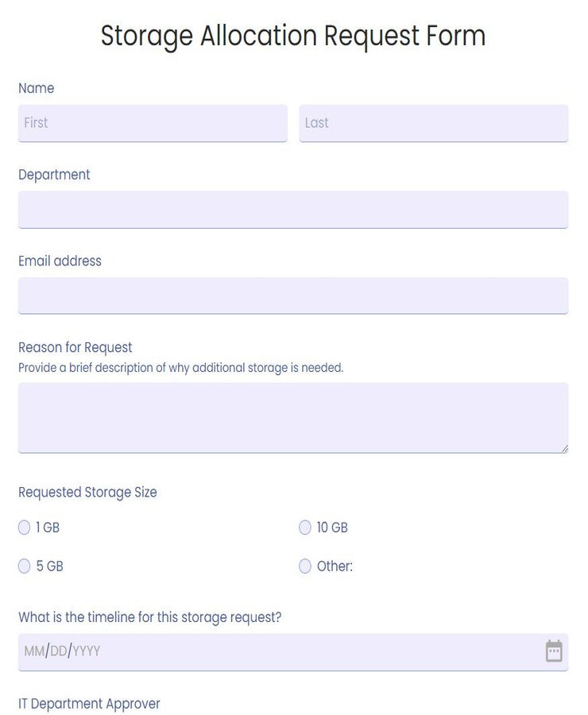Click the Email address field
Screen dimensions: 588x715
click(x=293, y=295)
